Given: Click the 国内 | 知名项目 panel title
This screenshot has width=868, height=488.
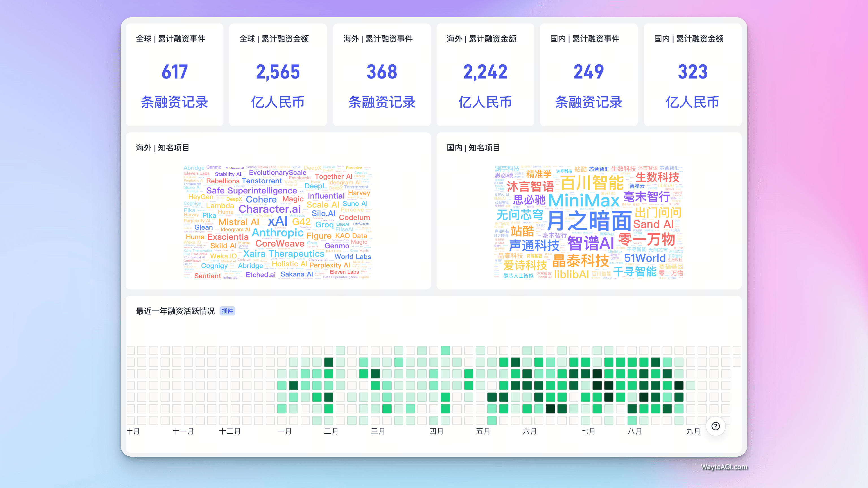Looking at the screenshot, I should point(473,147).
